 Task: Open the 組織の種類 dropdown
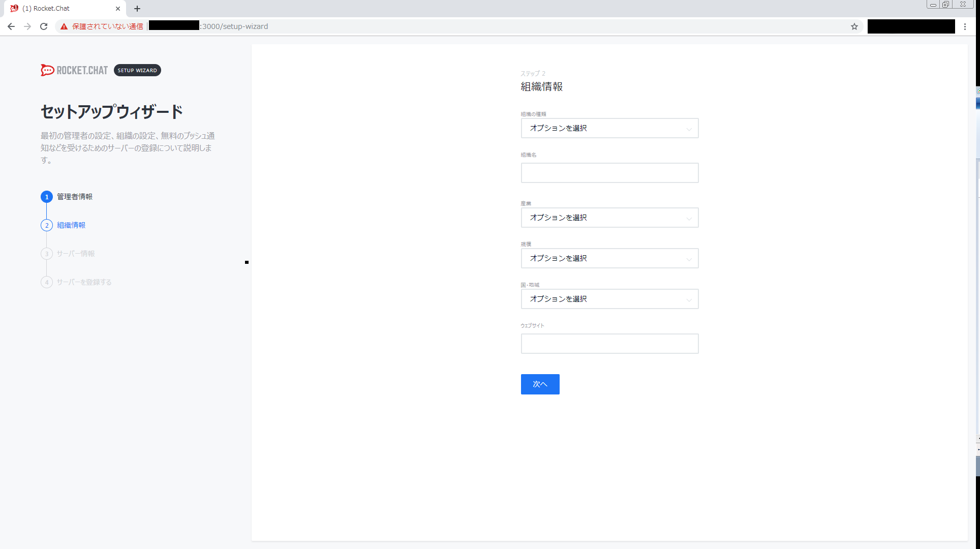click(609, 128)
